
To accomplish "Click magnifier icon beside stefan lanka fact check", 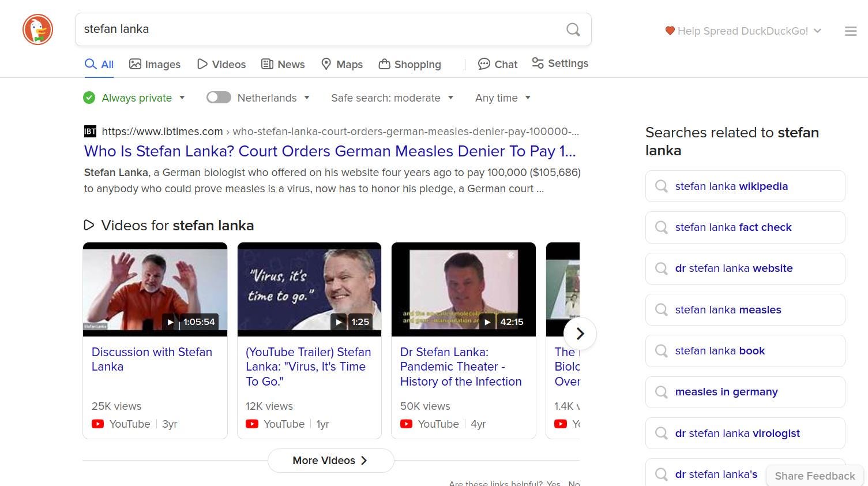I will click(x=662, y=227).
